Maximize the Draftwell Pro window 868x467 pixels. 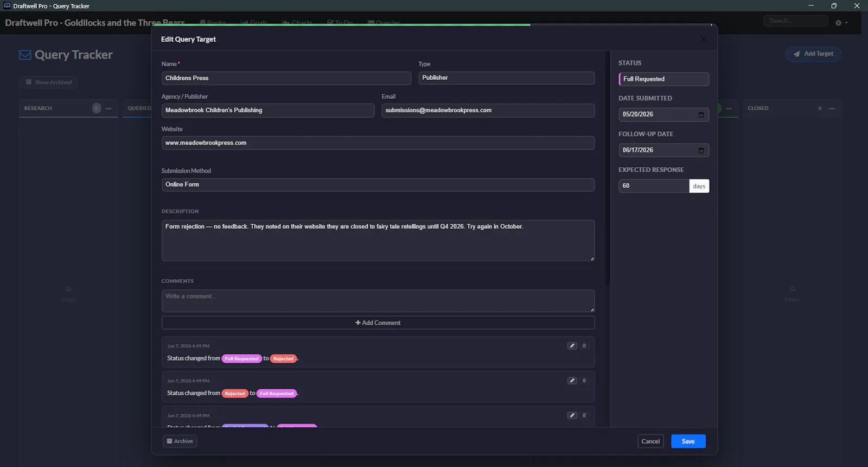(834, 5)
